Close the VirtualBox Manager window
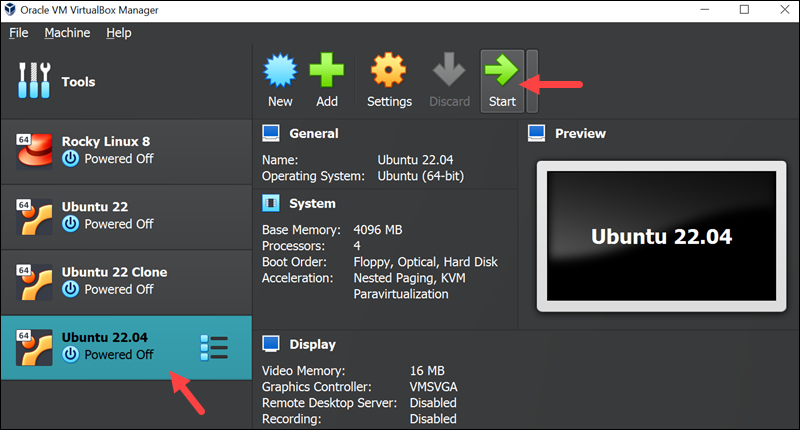The width and height of the screenshot is (800, 430). click(785, 10)
